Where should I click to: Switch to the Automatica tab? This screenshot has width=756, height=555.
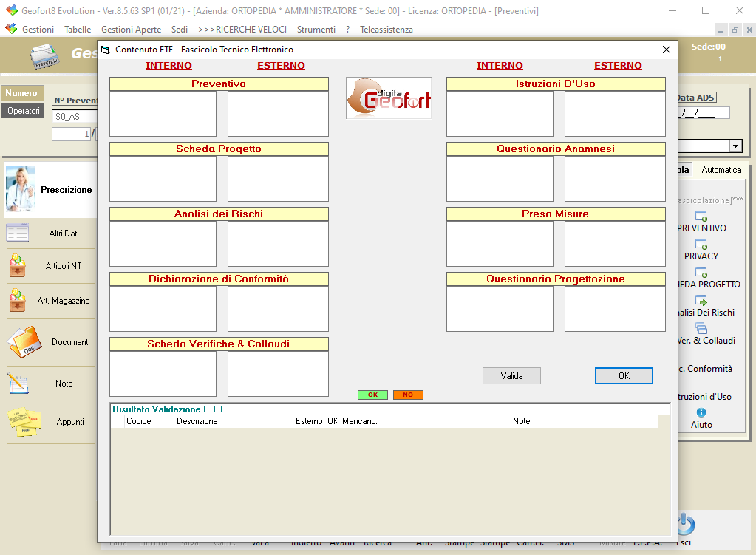721,170
